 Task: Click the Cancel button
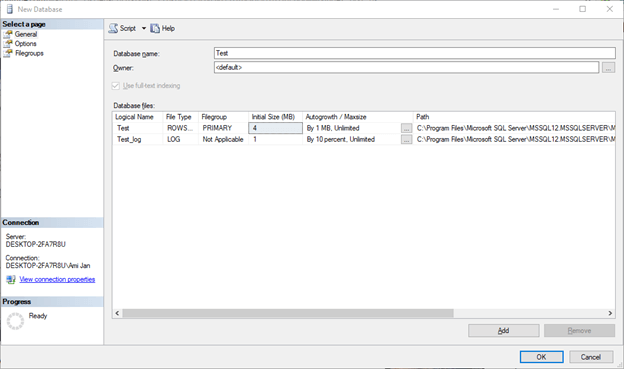click(591, 357)
